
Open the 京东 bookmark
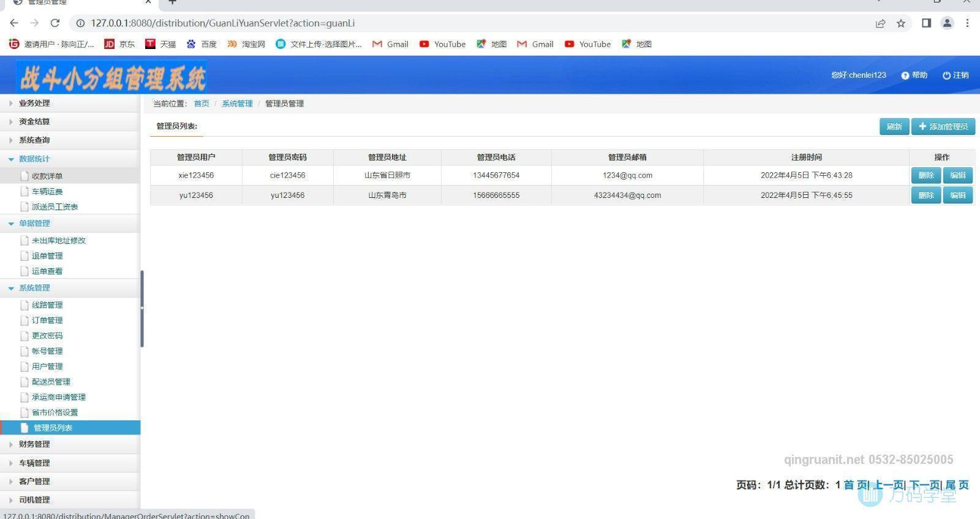(119, 44)
